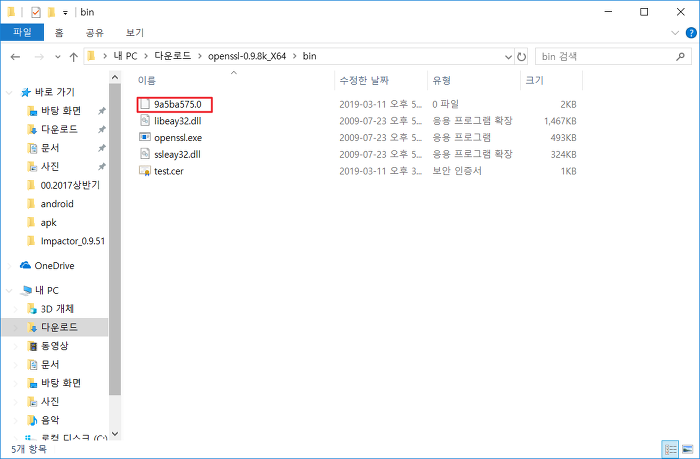
Task: Select the test.cer file name
Action: pyautogui.click(x=169, y=171)
